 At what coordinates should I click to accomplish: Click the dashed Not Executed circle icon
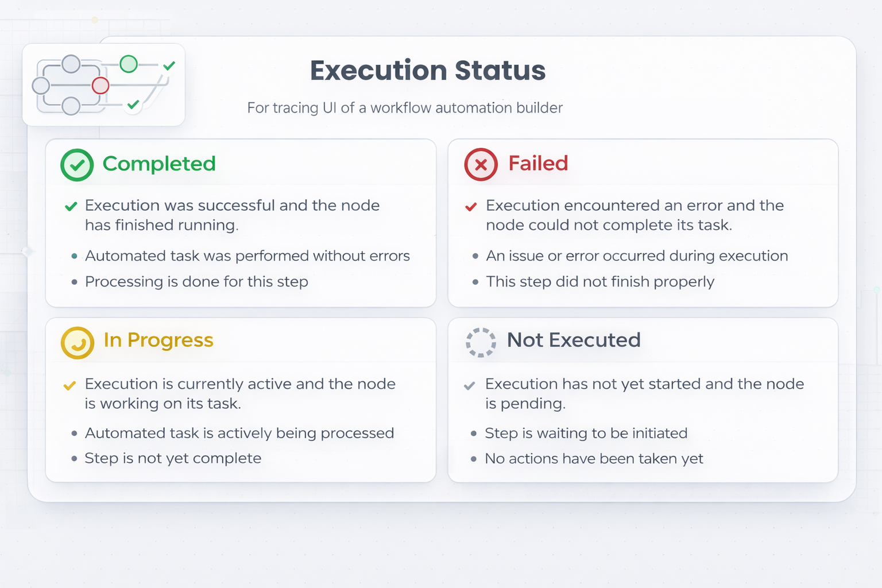coord(481,342)
